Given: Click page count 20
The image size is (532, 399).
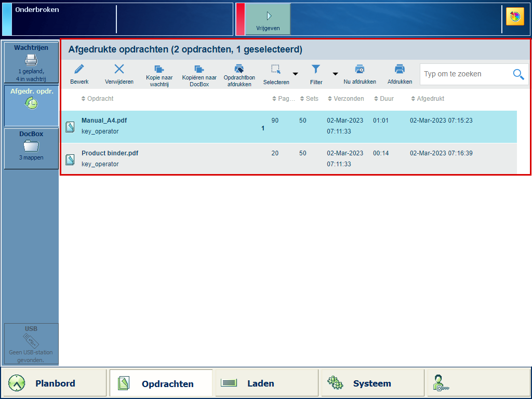Looking at the screenshot, I should tap(275, 153).
